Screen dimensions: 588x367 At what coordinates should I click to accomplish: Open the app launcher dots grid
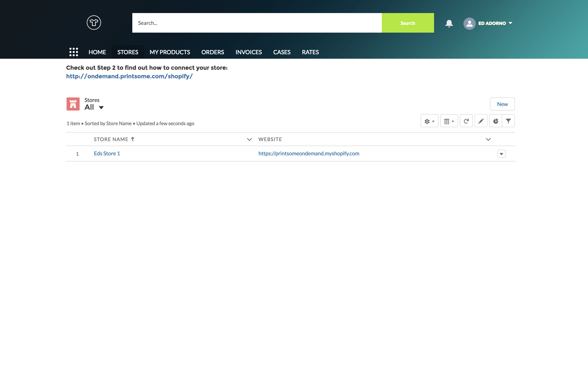74,52
